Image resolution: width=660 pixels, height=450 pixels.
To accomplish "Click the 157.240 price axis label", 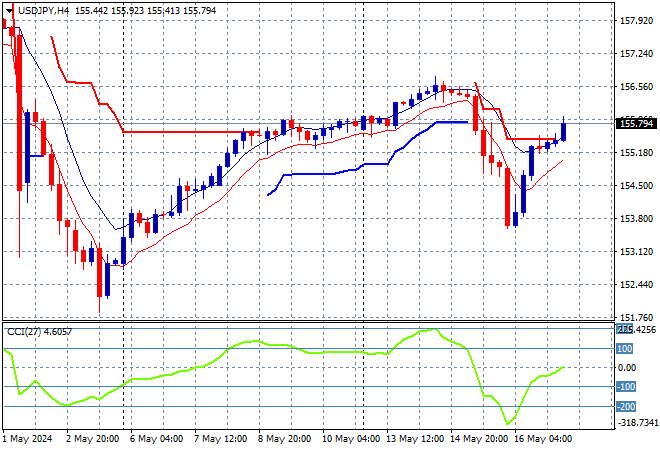I will pyautogui.click(x=636, y=53).
